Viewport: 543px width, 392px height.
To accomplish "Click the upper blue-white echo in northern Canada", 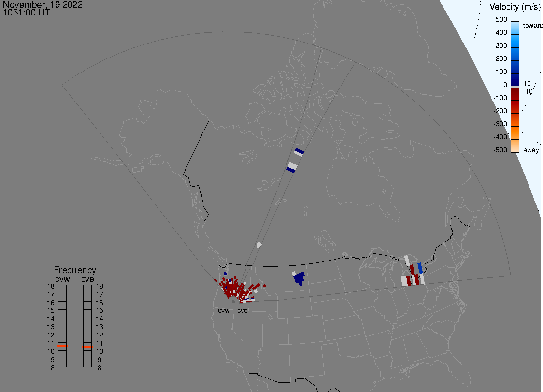I will (x=300, y=152).
